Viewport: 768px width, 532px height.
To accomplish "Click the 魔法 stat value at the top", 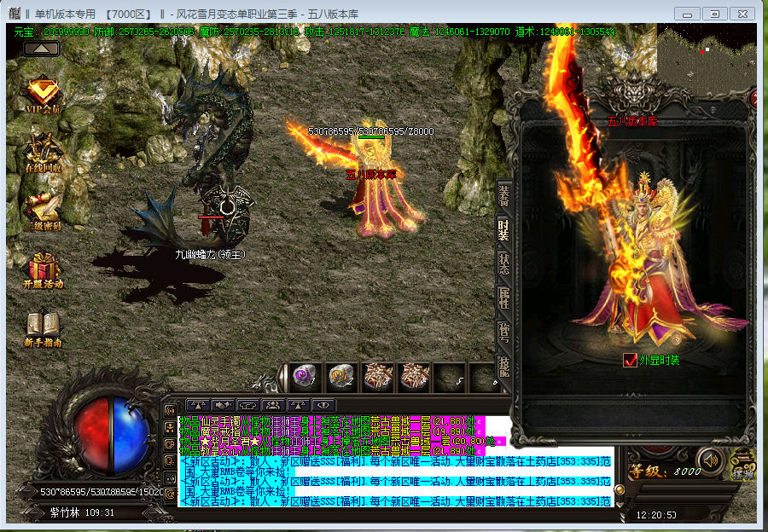I will click(459, 32).
